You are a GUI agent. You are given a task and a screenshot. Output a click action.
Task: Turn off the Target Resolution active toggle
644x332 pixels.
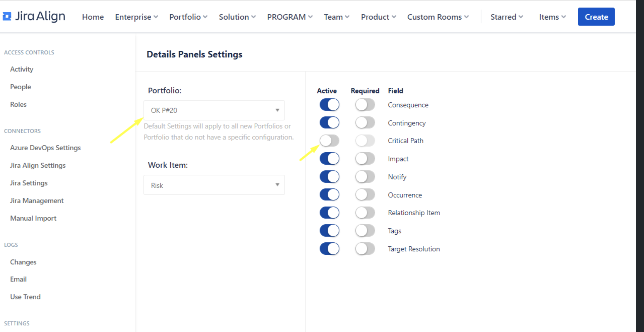click(329, 249)
